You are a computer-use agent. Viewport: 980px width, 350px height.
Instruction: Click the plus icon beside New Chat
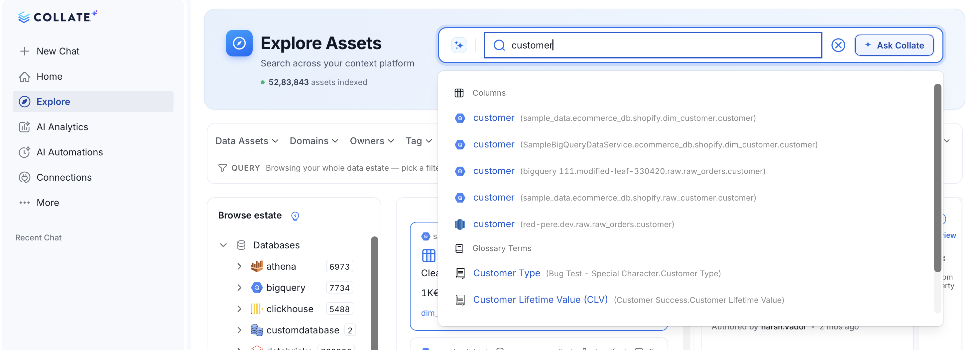coord(24,51)
